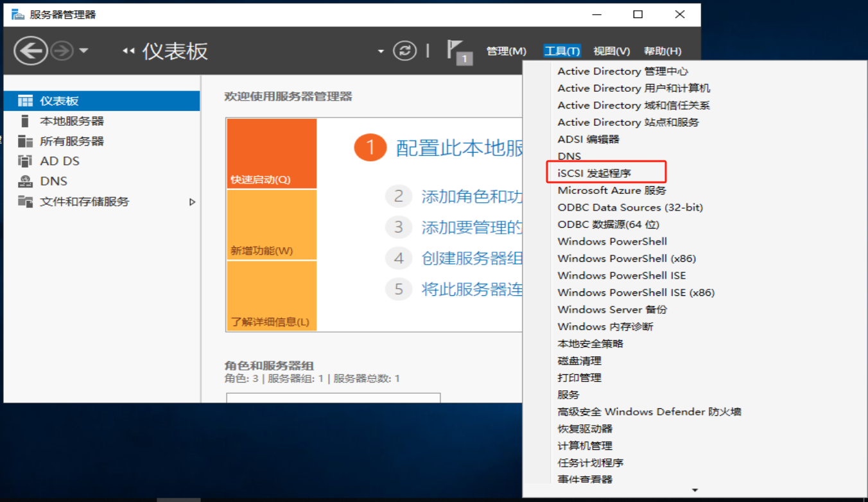
Task: Launch Windows PowerShell ISE (x86)
Action: [636, 292]
